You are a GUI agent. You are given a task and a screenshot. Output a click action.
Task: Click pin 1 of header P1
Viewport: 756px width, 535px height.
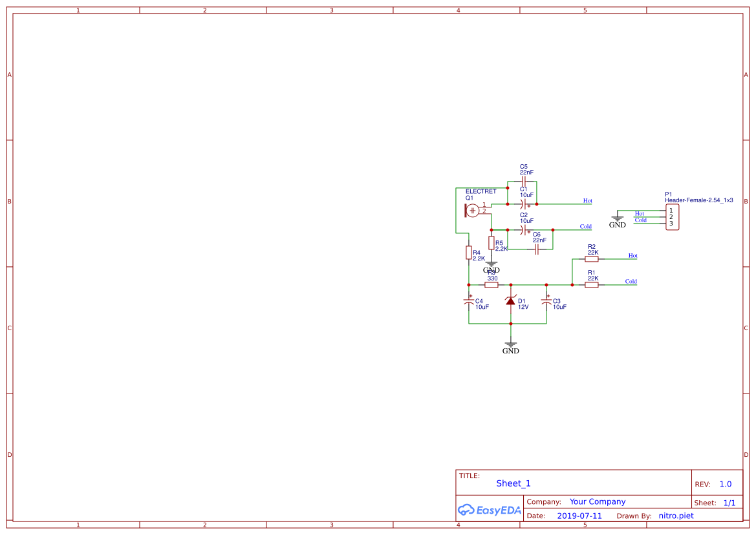coord(671,211)
